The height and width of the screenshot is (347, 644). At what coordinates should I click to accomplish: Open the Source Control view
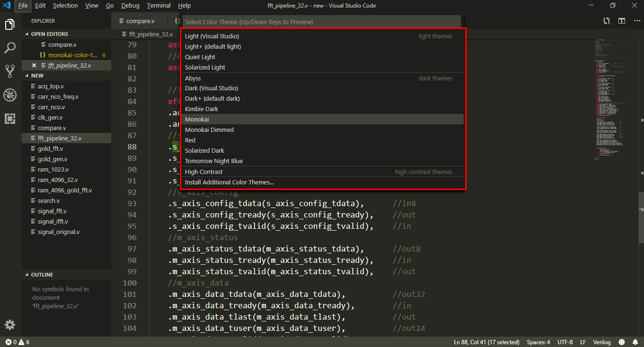pos(10,71)
